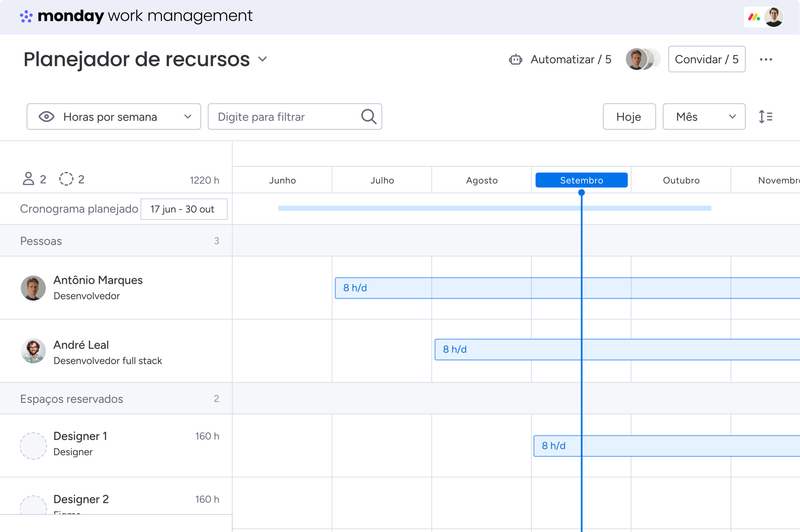The width and height of the screenshot is (800, 532).
Task: Click the monday work management logo
Action: pos(136,16)
